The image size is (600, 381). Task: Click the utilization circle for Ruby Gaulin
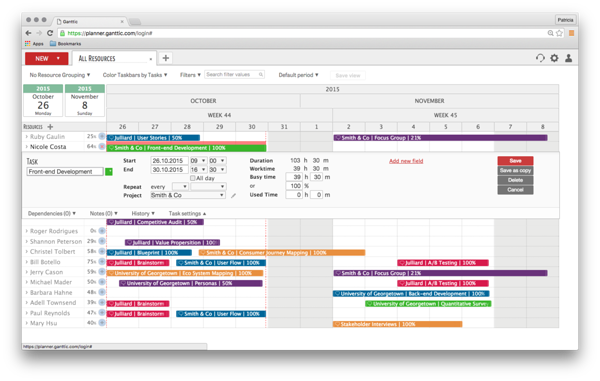102,136
